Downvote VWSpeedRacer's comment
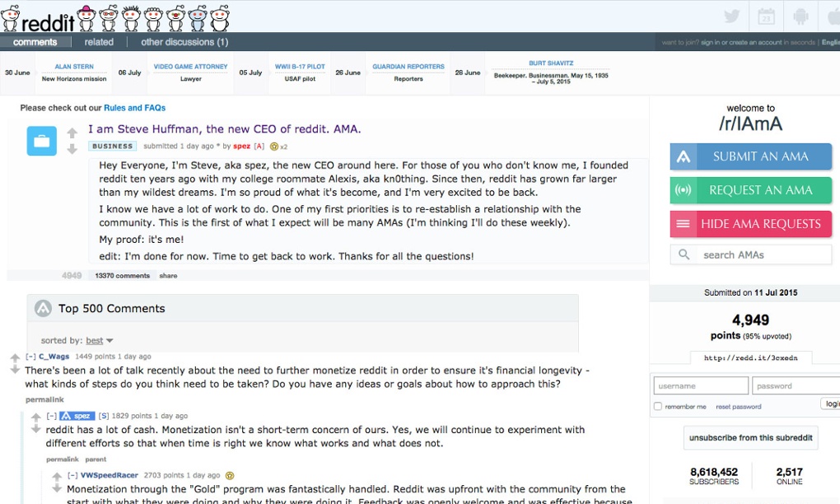Image resolution: width=840 pixels, height=504 pixels. point(57,488)
